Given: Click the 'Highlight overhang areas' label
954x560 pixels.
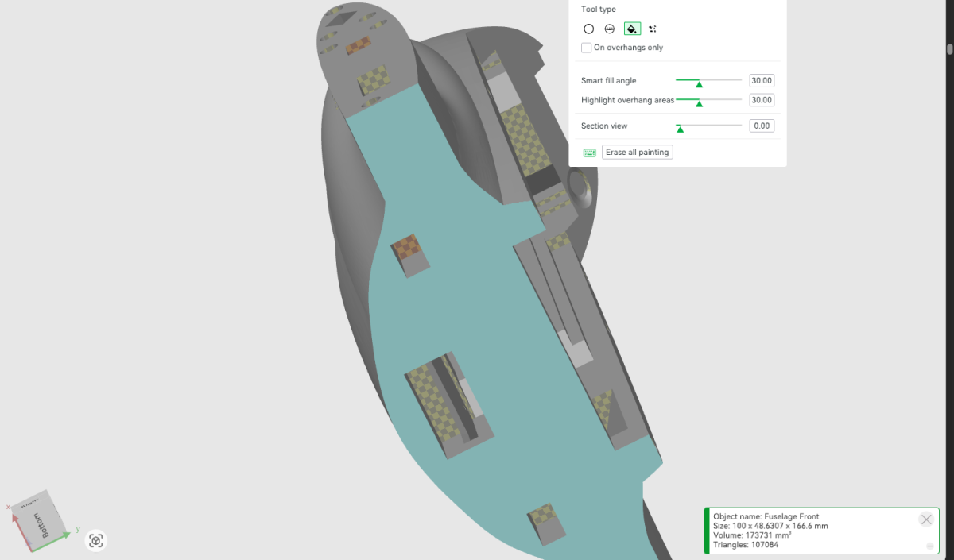Looking at the screenshot, I should [627, 100].
